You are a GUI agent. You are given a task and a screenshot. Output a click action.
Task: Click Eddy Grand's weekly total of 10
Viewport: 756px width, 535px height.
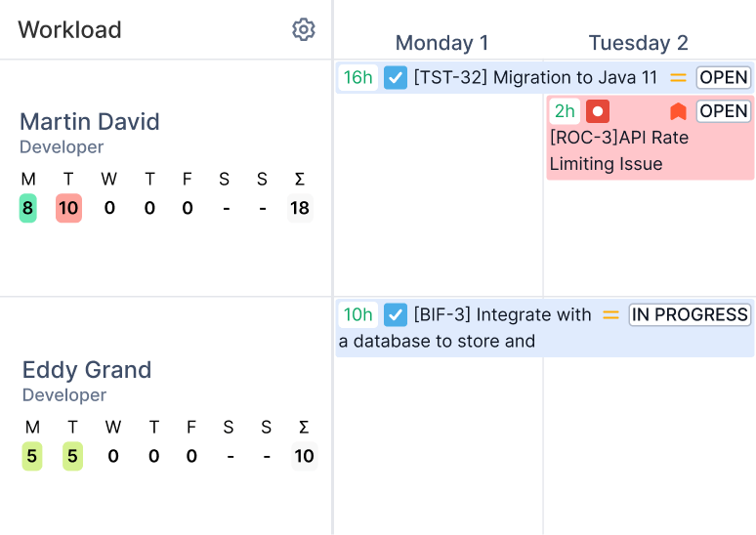(x=304, y=456)
